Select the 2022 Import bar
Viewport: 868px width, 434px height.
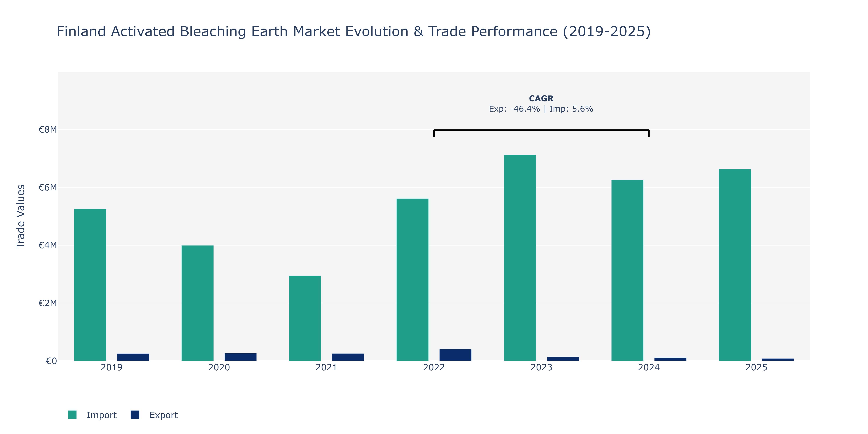[412, 280]
